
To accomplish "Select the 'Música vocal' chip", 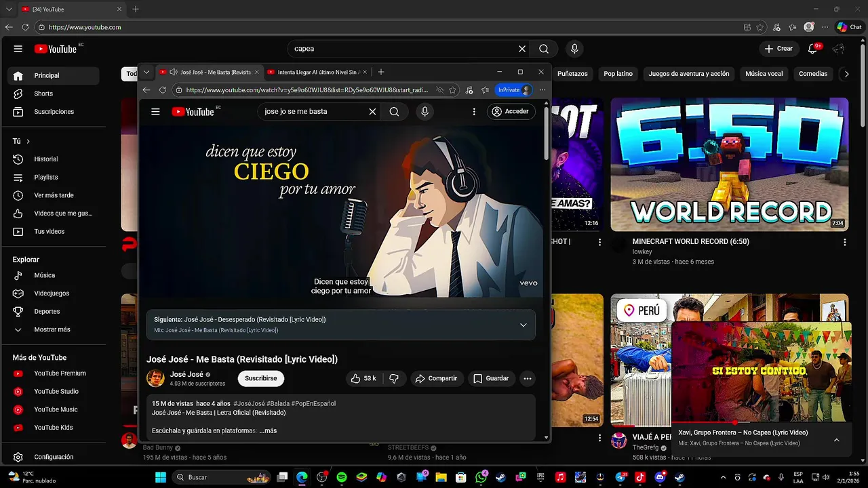I will click(x=764, y=74).
